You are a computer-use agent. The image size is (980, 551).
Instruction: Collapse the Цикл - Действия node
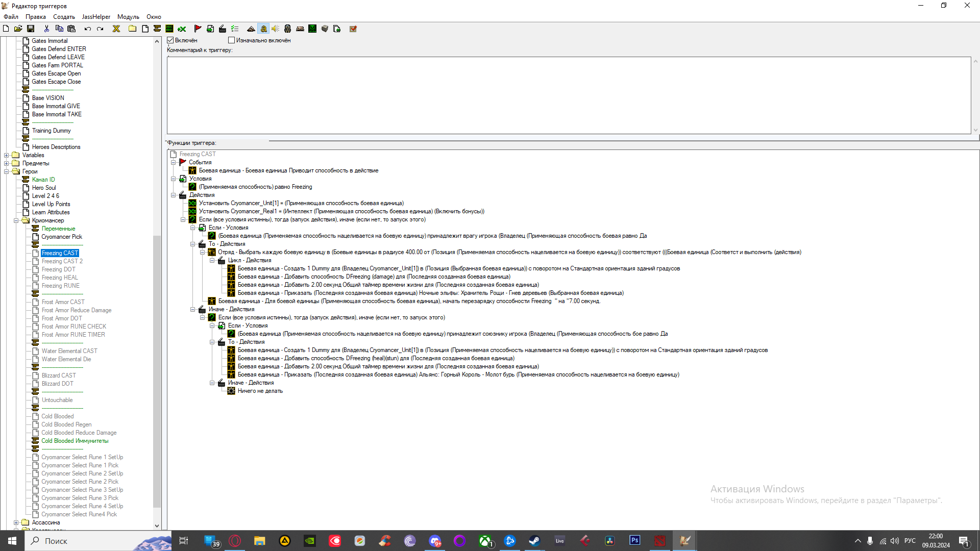point(212,260)
